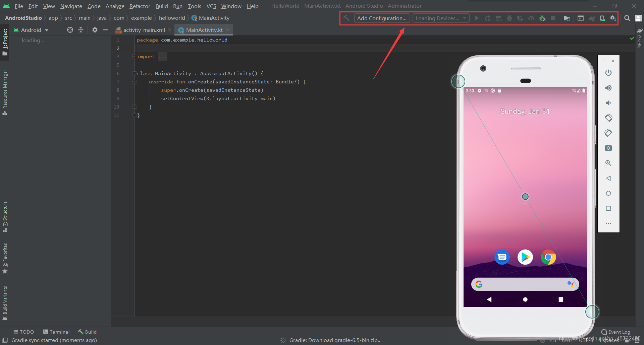This screenshot has height=345, width=644.
Task: Click Attach Debugger to Android Process icon
Action: point(542,18)
